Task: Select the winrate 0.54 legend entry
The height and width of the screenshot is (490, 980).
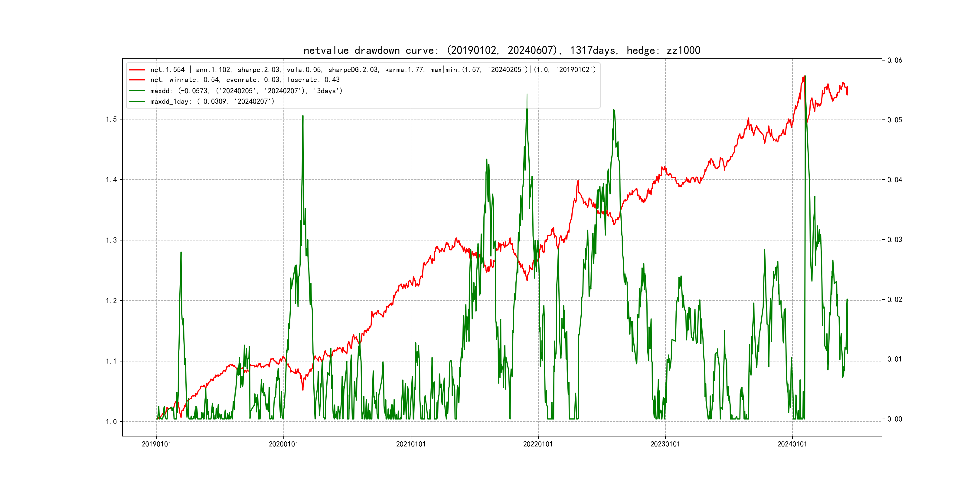Action: [245, 80]
